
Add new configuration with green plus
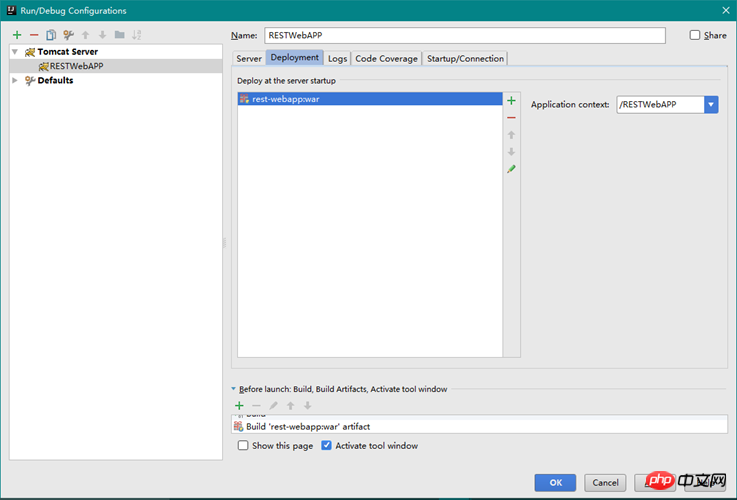coord(17,35)
